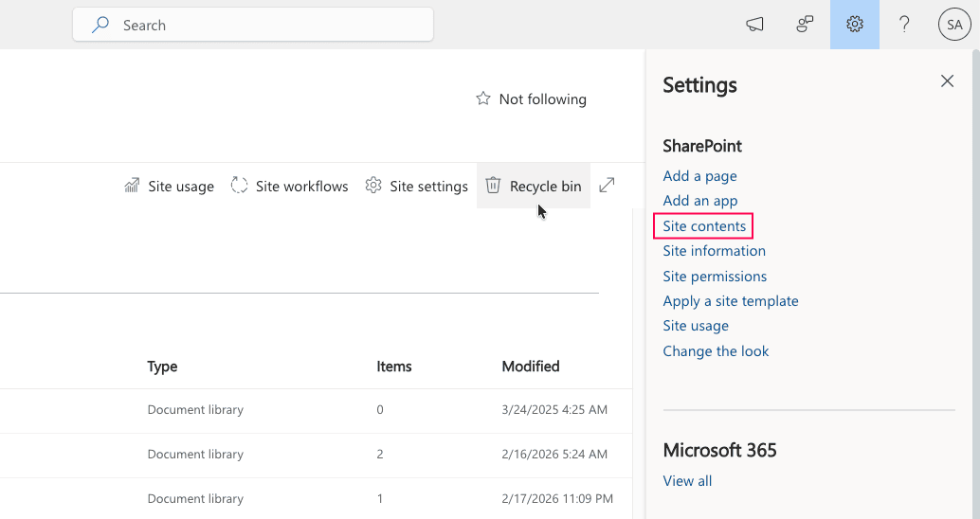The width and height of the screenshot is (980, 519).
Task: Click the search magnifier icon
Action: coord(100,25)
